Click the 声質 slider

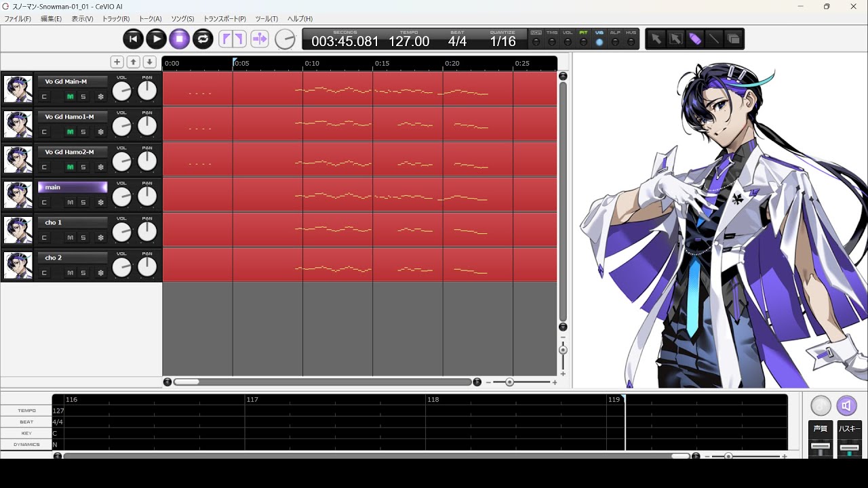(x=821, y=447)
